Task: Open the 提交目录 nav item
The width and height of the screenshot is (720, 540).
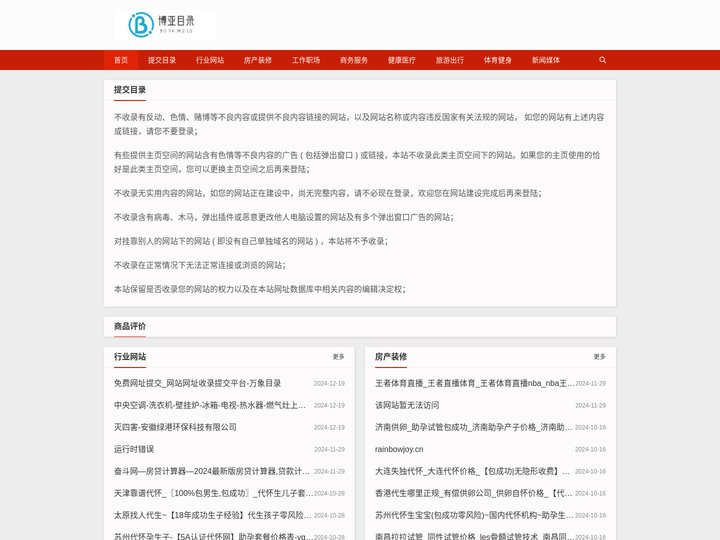Action: click(x=162, y=60)
